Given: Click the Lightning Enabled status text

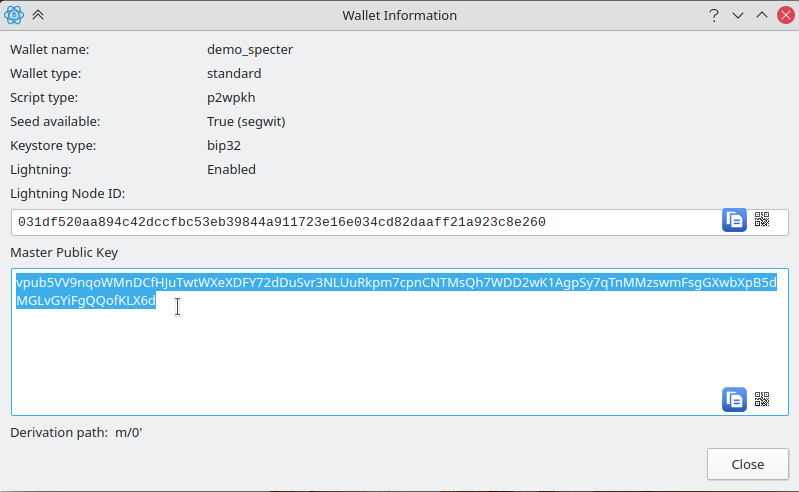Looking at the screenshot, I should click(231, 169).
